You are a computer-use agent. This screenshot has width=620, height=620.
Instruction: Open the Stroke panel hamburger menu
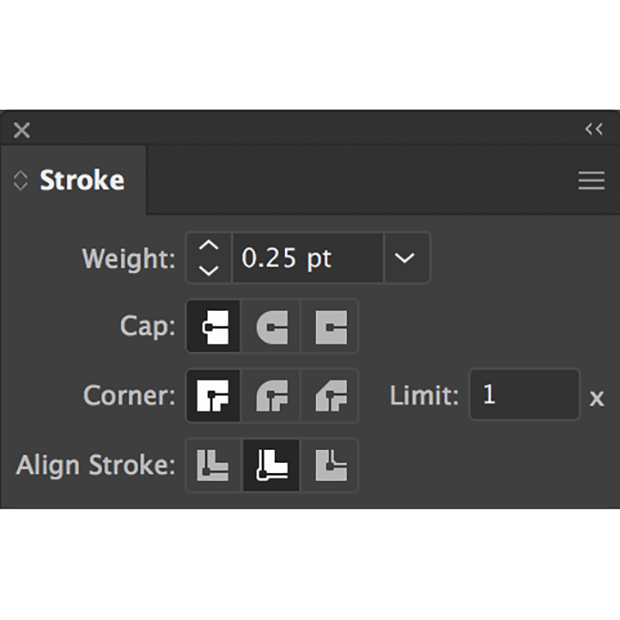point(591,181)
